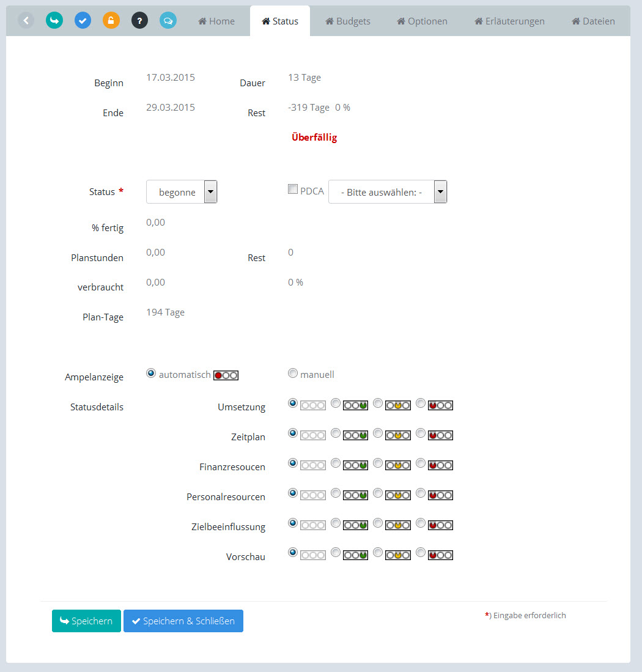
Task: Click the Speichern button
Action: click(x=86, y=621)
